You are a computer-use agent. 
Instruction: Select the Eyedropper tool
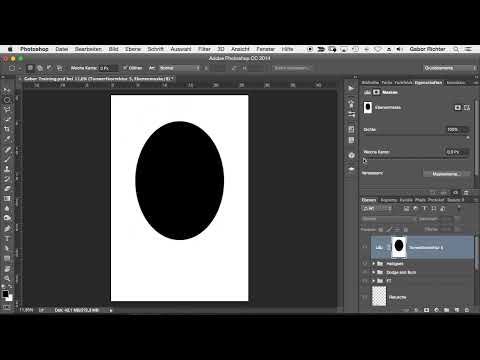pyautogui.click(x=7, y=139)
